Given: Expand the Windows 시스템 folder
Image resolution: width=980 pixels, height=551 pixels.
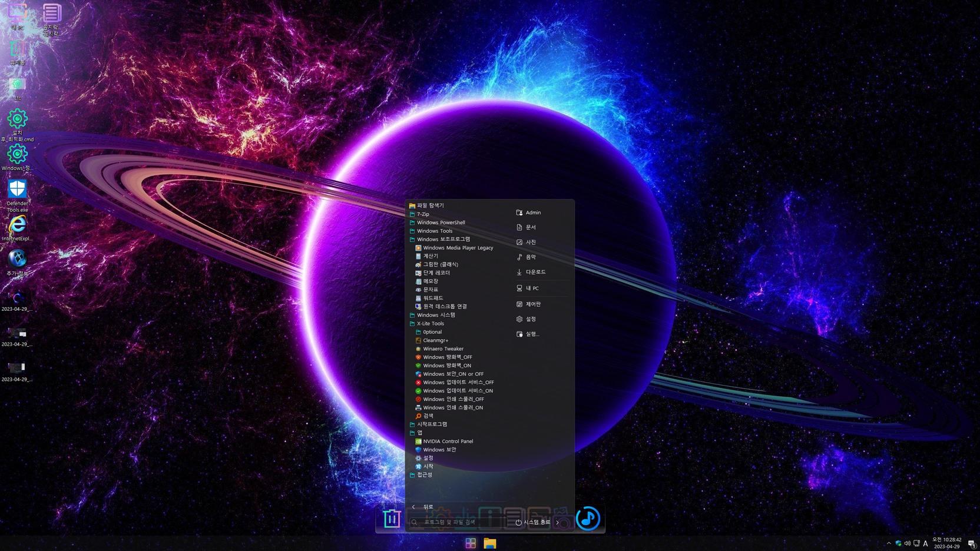Looking at the screenshot, I should pyautogui.click(x=432, y=315).
